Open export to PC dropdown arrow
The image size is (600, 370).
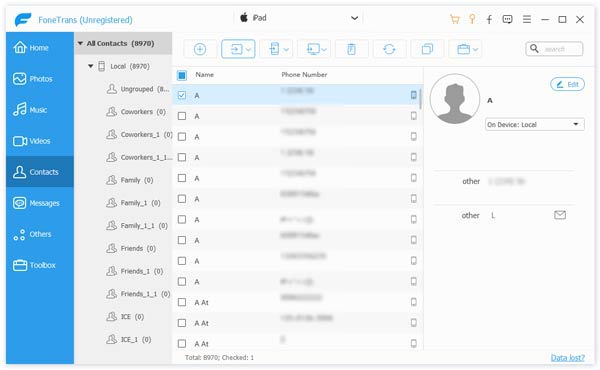(x=324, y=49)
